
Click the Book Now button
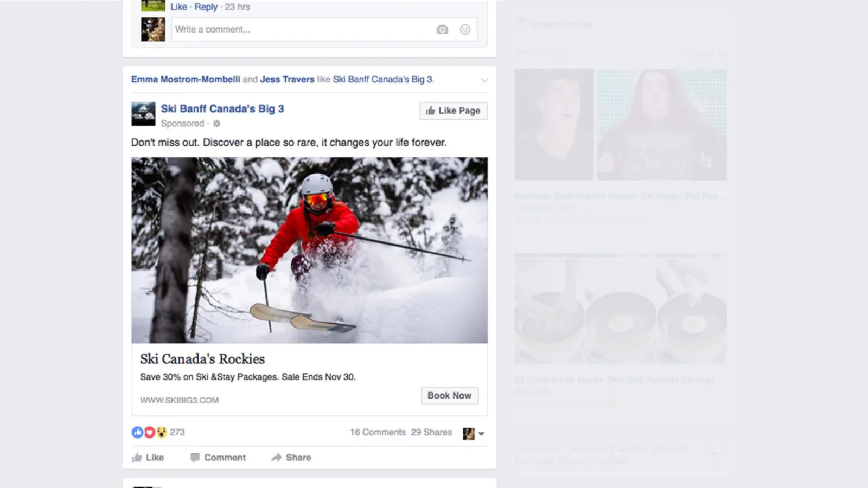[449, 395]
